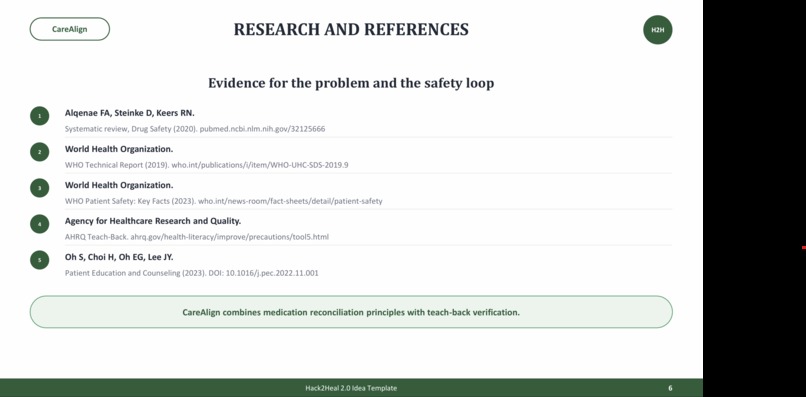The width and height of the screenshot is (806, 397).
Task: Click 'World Health Organization.' in reference 2
Action: click(x=119, y=149)
